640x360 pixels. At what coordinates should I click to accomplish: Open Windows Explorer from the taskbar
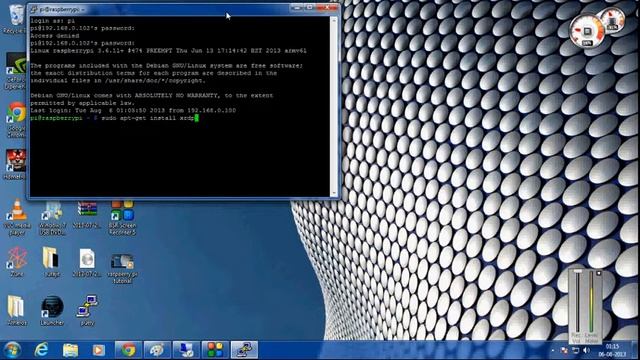[70, 350]
